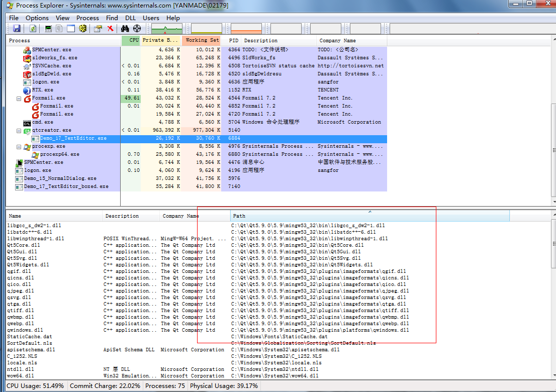
Task: Open process Properties toolbar icon
Action: (x=98, y=28)
